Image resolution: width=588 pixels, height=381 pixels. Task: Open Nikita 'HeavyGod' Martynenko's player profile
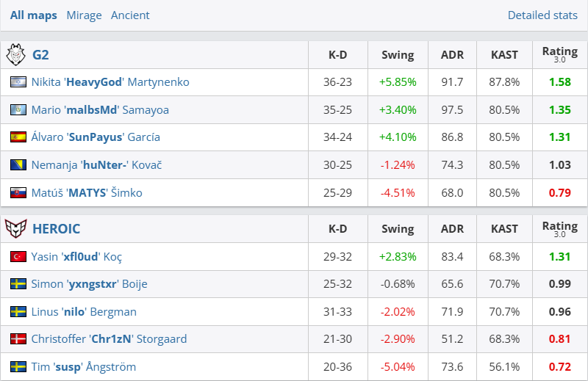coord(110,82)
